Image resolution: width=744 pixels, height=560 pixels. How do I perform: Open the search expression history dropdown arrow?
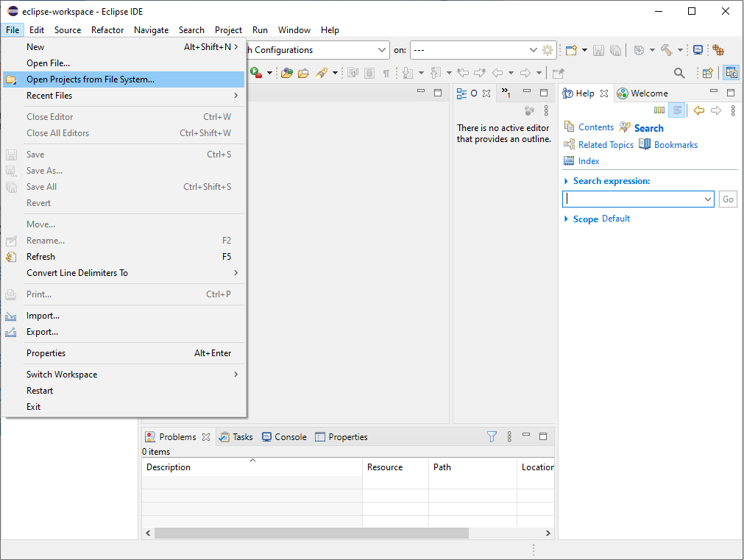click(x=707, y=199)
